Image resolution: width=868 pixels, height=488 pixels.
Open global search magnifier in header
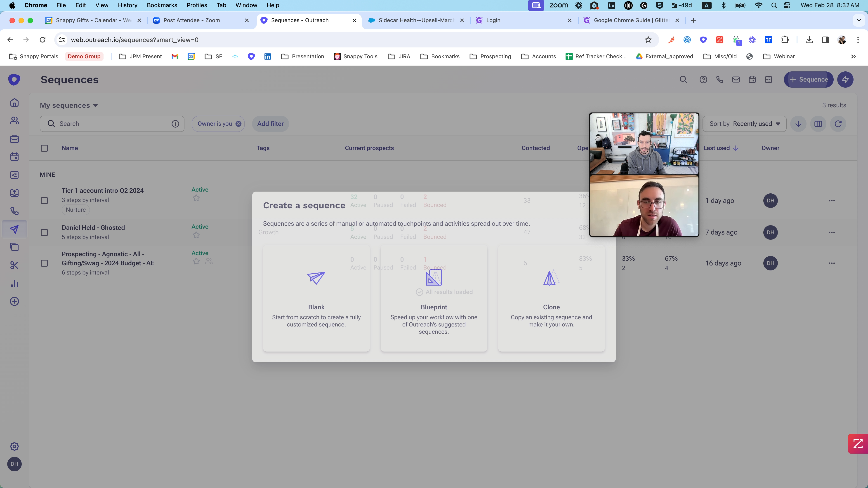tap(683, 80)
